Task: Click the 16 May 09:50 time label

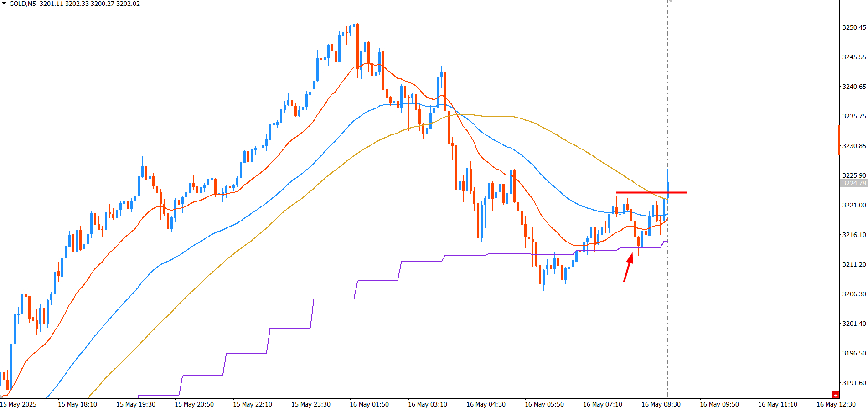Action: point(719,404)
